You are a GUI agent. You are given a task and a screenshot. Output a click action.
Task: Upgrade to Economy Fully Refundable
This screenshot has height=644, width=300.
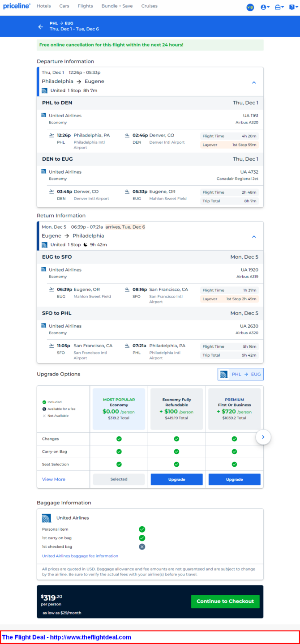click(176, 479)
